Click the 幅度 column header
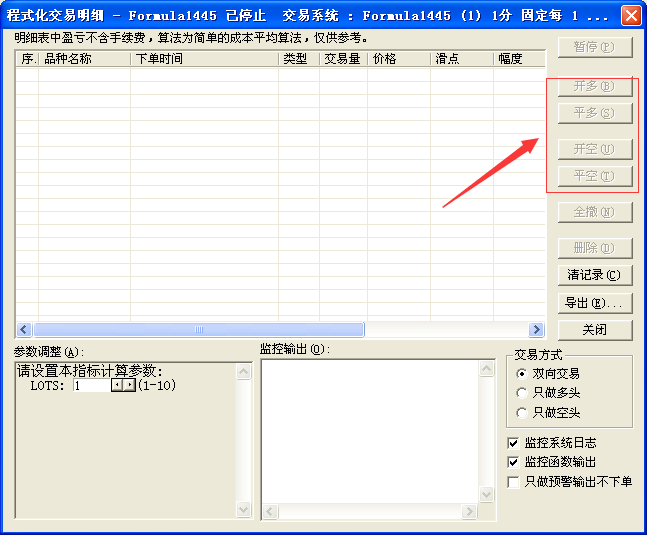The height and width of the screenshot is (535, 647). (519, 59)
